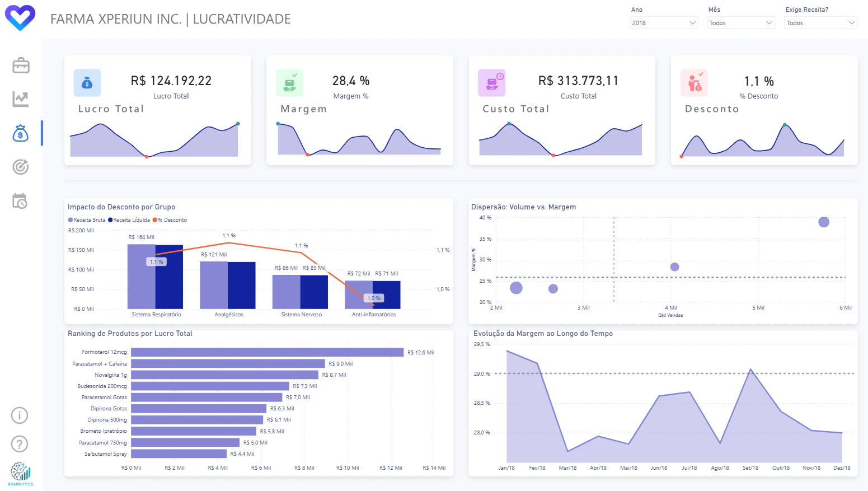Click the largest scatter bubble near 2 Mil
868x491 pixels.
517,288
